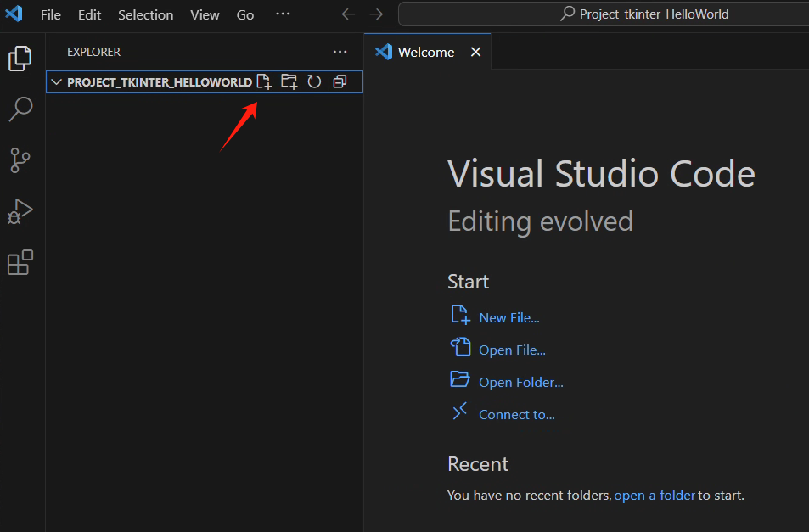Click the New Folder icon in Explorer

coord(289,82)
